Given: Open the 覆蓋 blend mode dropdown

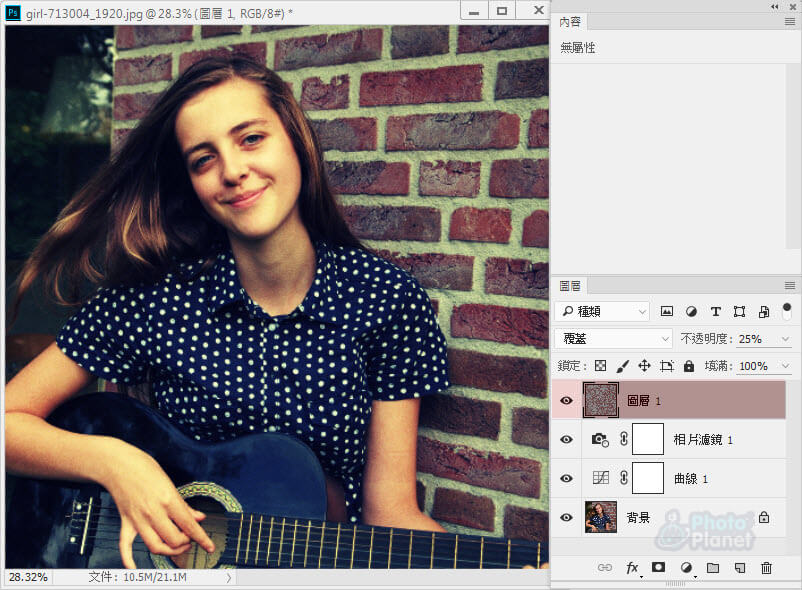Looking at the screenshot, I should pos(613,338).
